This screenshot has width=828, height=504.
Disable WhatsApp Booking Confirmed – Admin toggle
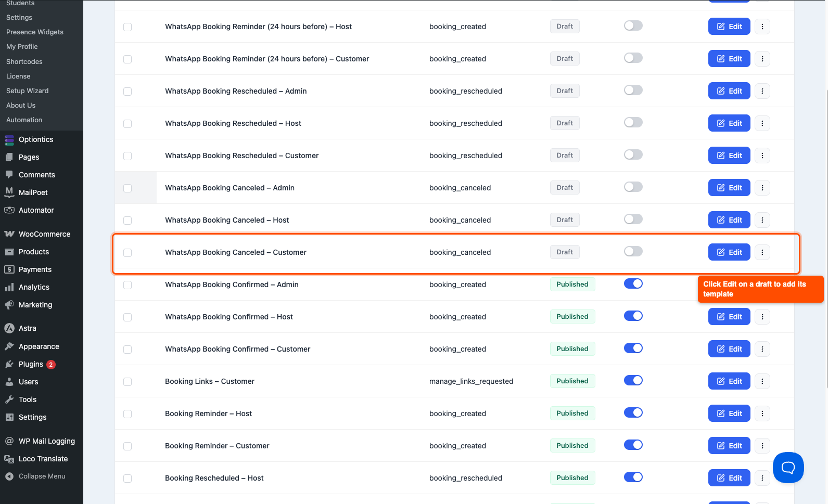pos(633,284)
